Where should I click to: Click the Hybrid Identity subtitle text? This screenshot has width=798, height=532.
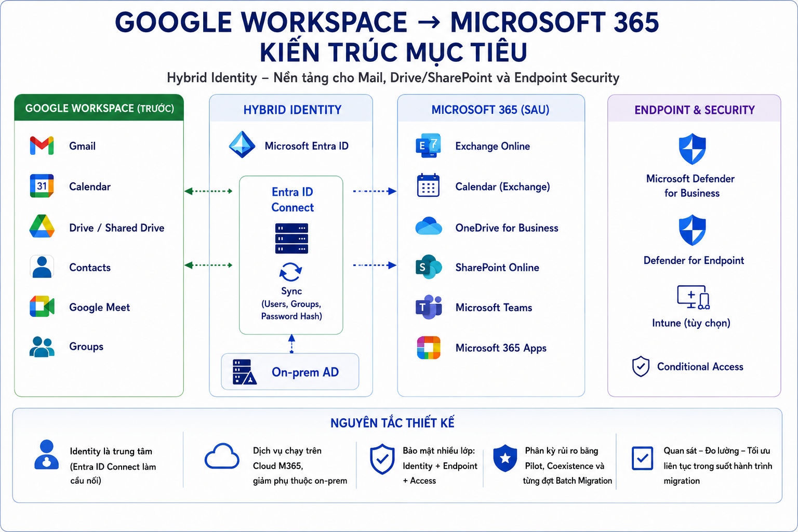pos(393,78)
